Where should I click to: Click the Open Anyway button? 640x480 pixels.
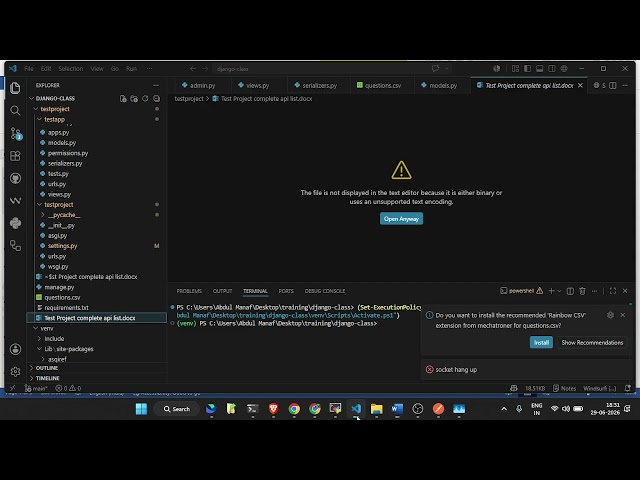point(401,219)
